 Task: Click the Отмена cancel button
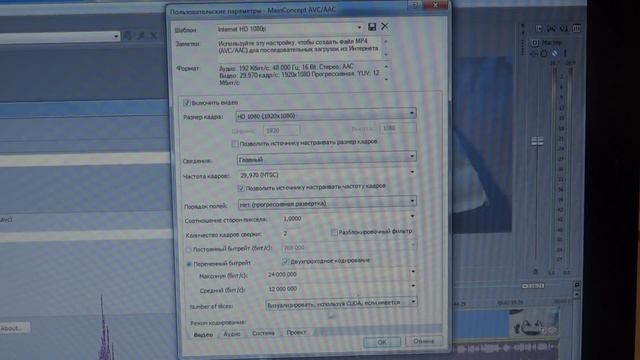pos(424,341)
